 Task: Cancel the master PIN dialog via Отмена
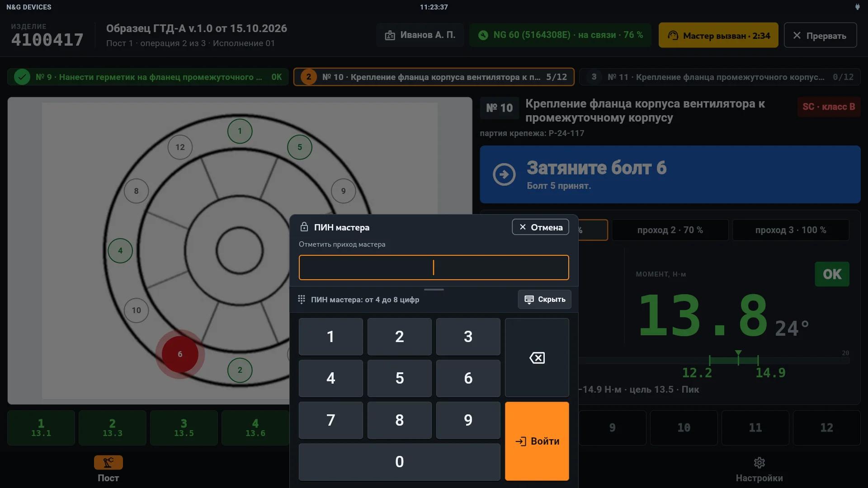point(540,227)
